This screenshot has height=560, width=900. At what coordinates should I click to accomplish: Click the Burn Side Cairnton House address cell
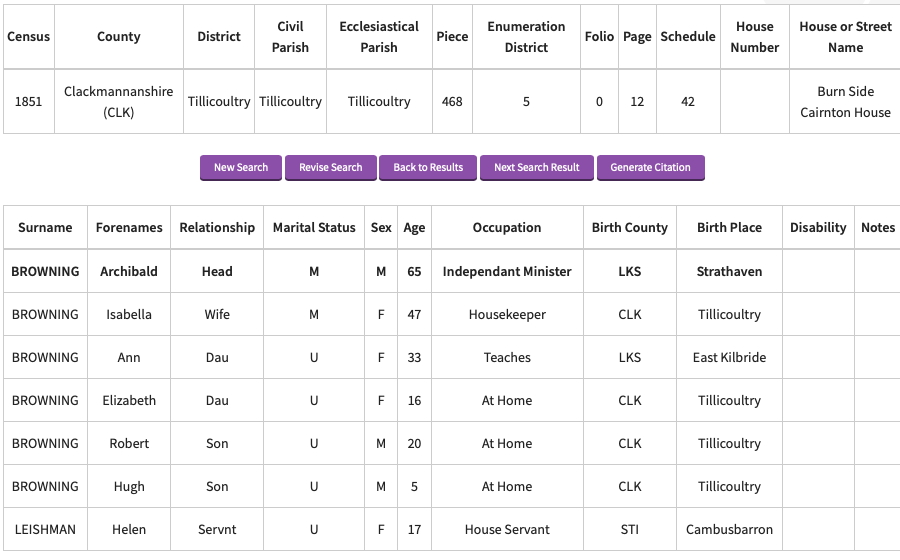(845, 101)
